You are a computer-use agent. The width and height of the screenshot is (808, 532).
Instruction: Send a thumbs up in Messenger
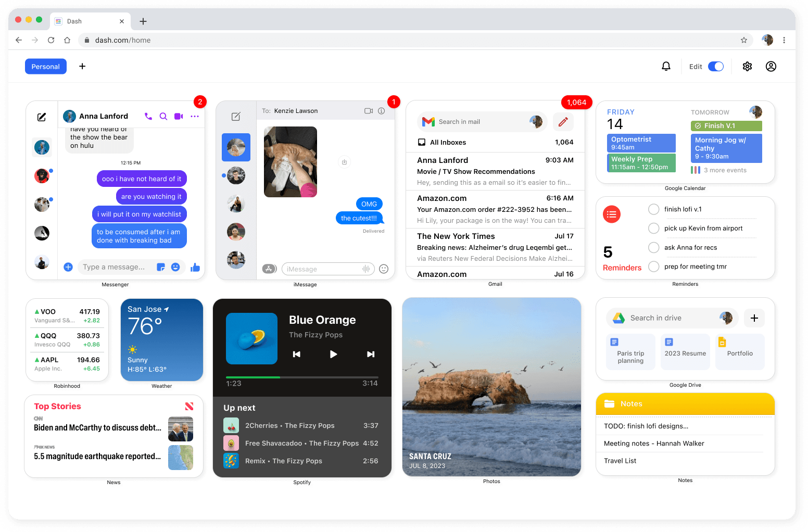pyautogui.click(x=195, y=267)
